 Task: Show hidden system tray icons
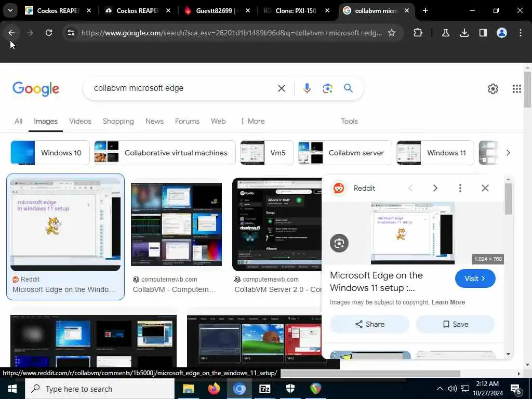click(440, 389)
